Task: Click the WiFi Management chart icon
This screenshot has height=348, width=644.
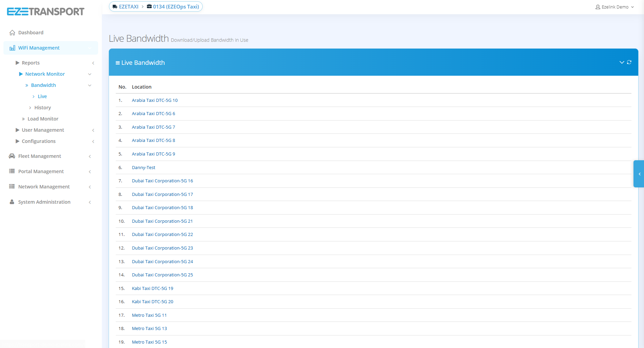Action: tap(12, 48)
